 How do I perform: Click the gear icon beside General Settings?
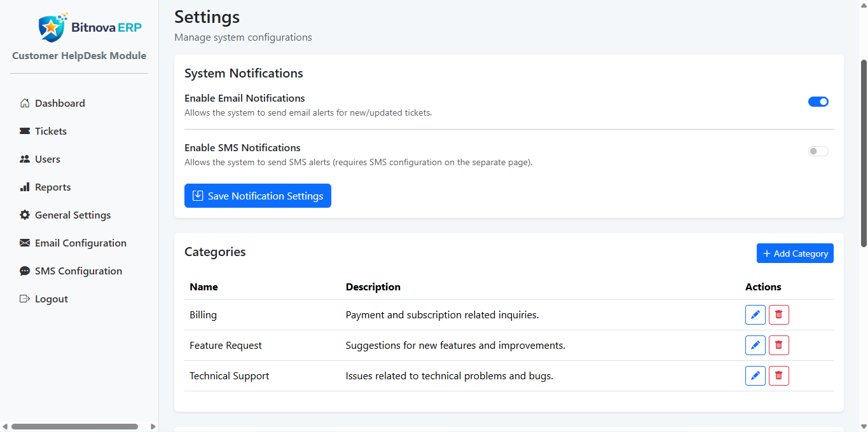coord(25,215)
